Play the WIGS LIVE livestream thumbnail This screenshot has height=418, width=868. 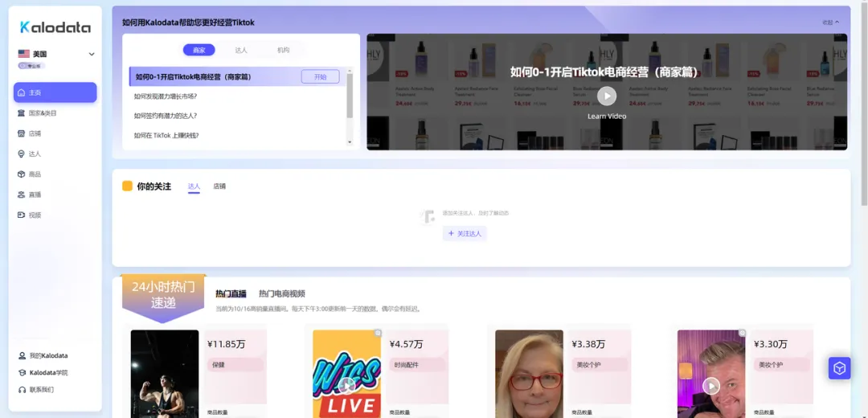pyautogui.click(x=346, y=385)
